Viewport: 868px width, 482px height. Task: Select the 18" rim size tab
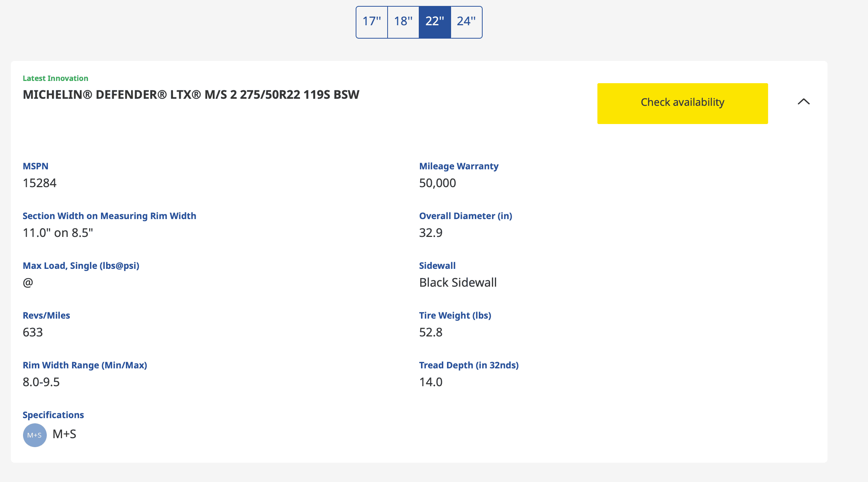pyautogui.click(x=403, y=22)
